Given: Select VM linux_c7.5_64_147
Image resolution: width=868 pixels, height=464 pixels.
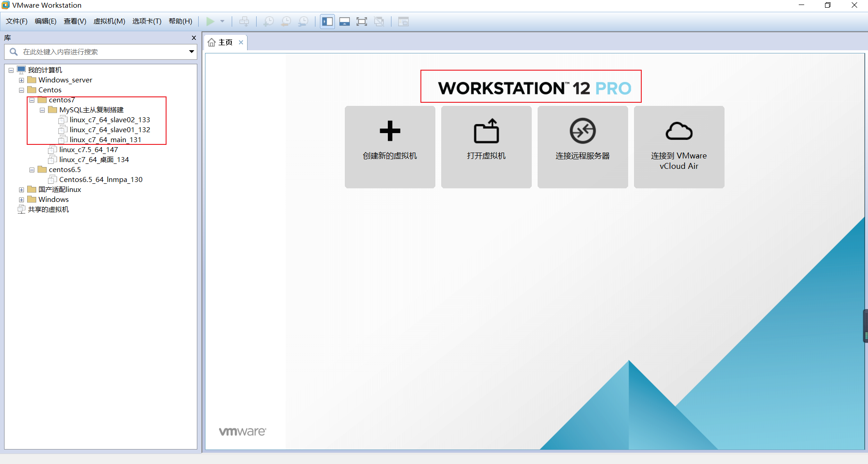Looking at the screenshot, I should point(88,150).
